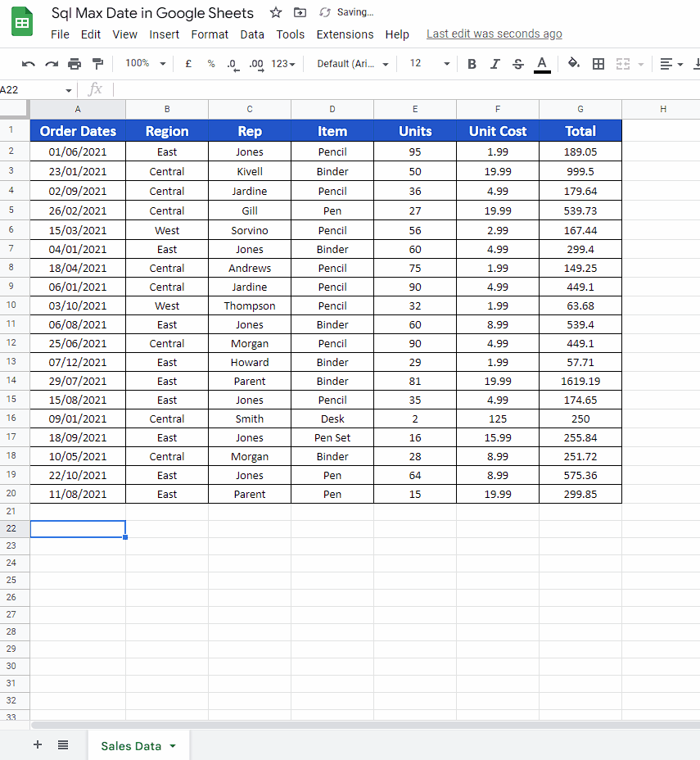Open the font family dropdown

350,63
